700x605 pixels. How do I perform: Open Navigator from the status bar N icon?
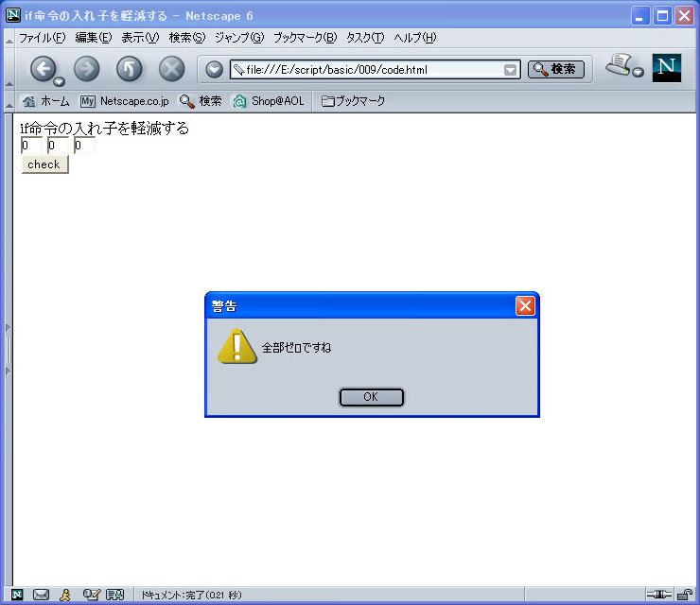click(17, 595)
